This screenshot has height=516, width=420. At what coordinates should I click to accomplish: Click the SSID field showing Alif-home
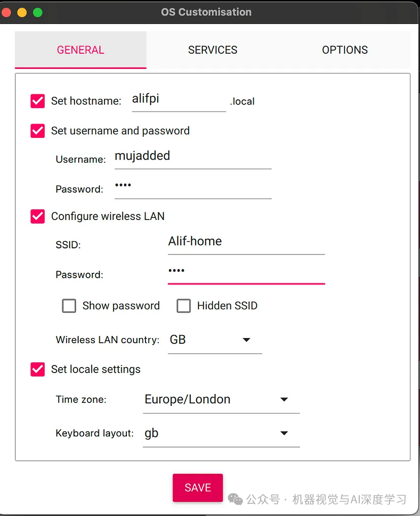[x=246, y=241]
